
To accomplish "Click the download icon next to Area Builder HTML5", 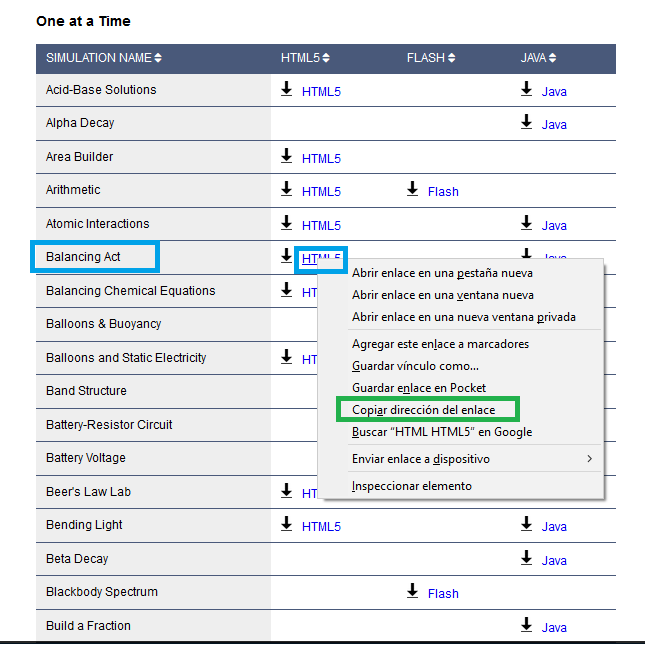I will point(286,157).
